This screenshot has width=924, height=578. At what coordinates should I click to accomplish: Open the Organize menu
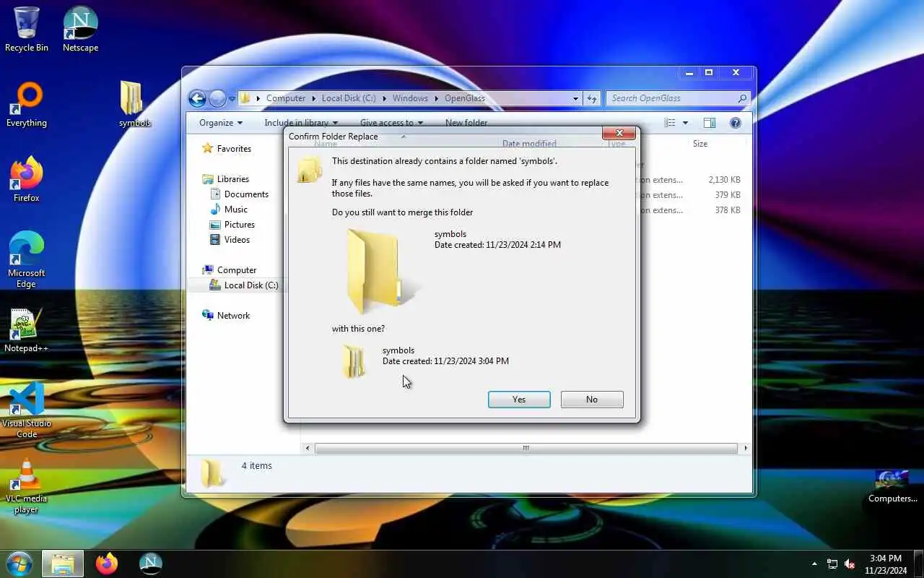220,123
